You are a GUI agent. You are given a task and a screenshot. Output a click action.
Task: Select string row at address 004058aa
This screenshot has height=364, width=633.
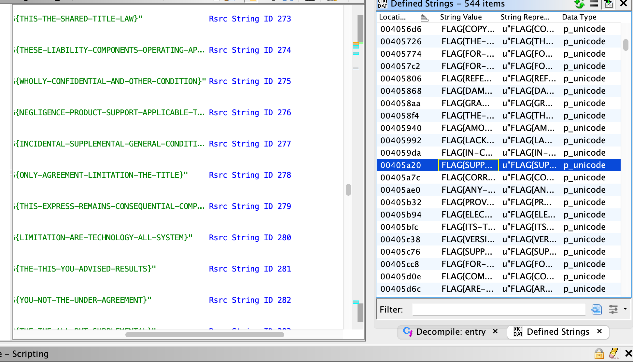pos(499,103)
